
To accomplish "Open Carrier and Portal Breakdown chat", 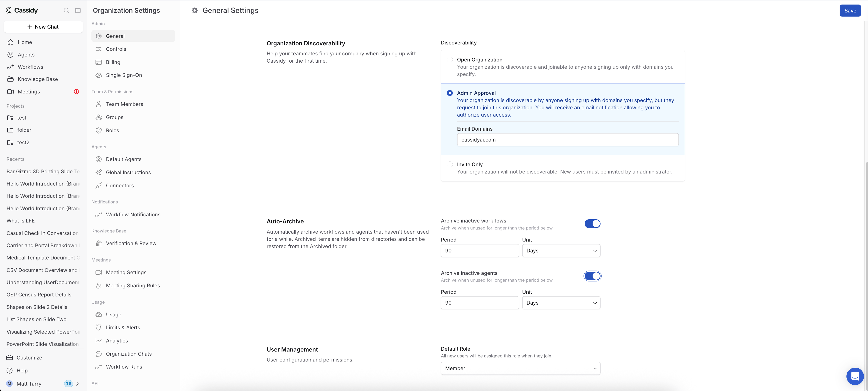I will coord(43,246).
